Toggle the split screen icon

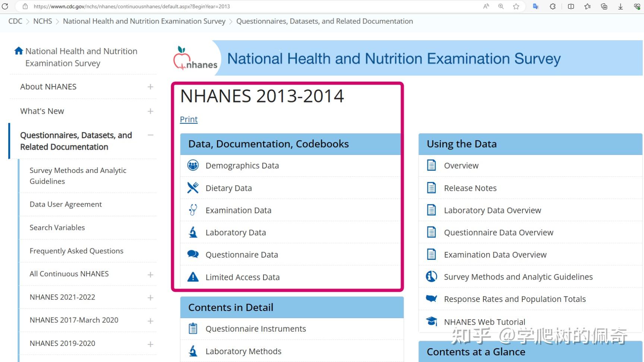(x=571, y=6)
